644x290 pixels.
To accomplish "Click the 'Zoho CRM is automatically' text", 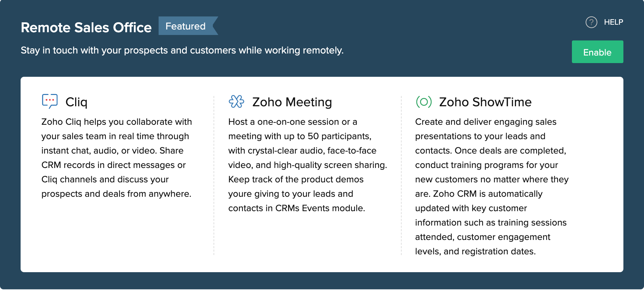I will tap(488, 194).
